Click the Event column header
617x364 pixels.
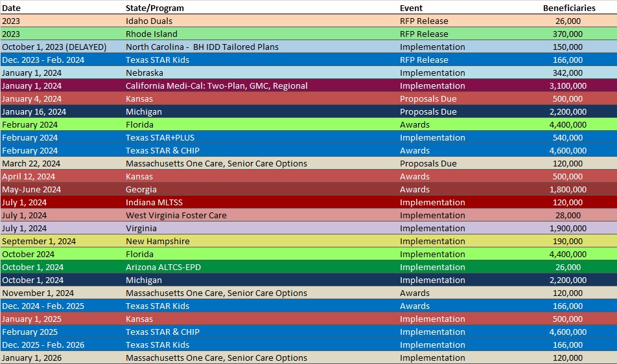pos(411,8)
